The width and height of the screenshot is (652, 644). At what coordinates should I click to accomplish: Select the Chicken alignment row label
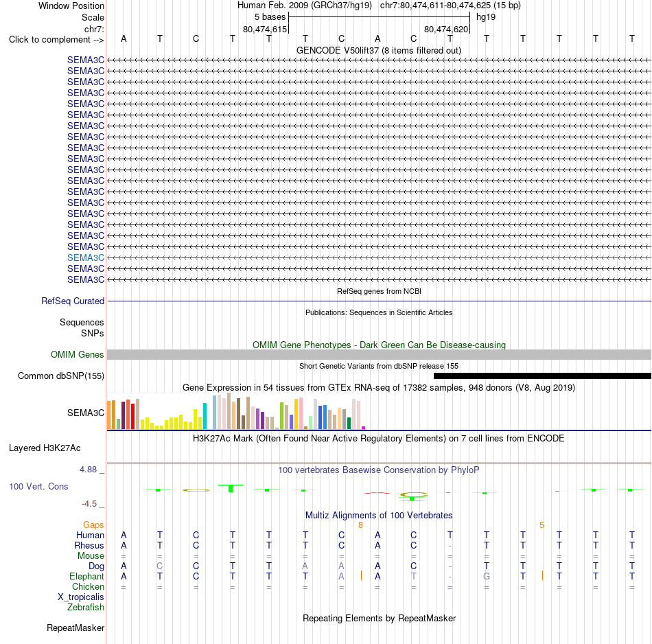[88, 586]
